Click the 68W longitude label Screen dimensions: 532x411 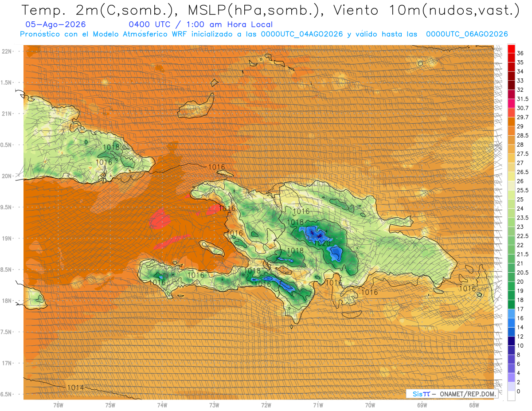click(474, 405)
